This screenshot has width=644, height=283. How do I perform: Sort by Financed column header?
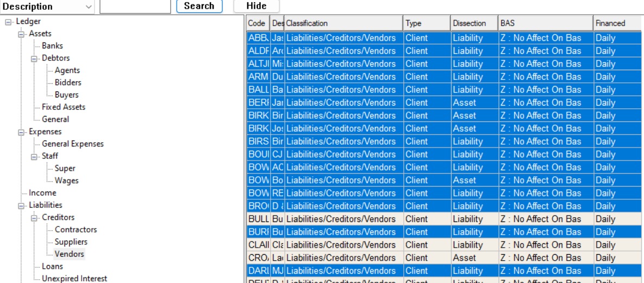618,23
